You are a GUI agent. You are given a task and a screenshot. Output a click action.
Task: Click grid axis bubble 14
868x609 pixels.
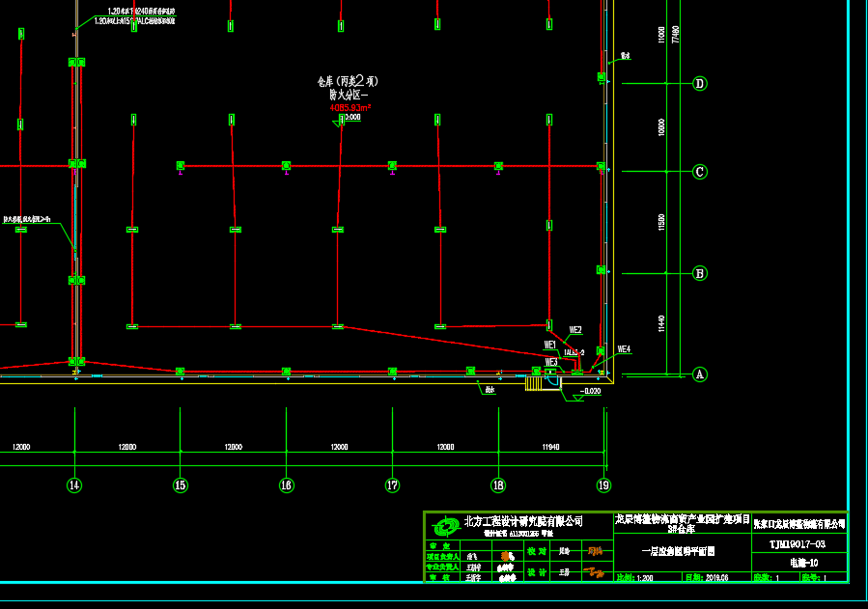point(74,485)
